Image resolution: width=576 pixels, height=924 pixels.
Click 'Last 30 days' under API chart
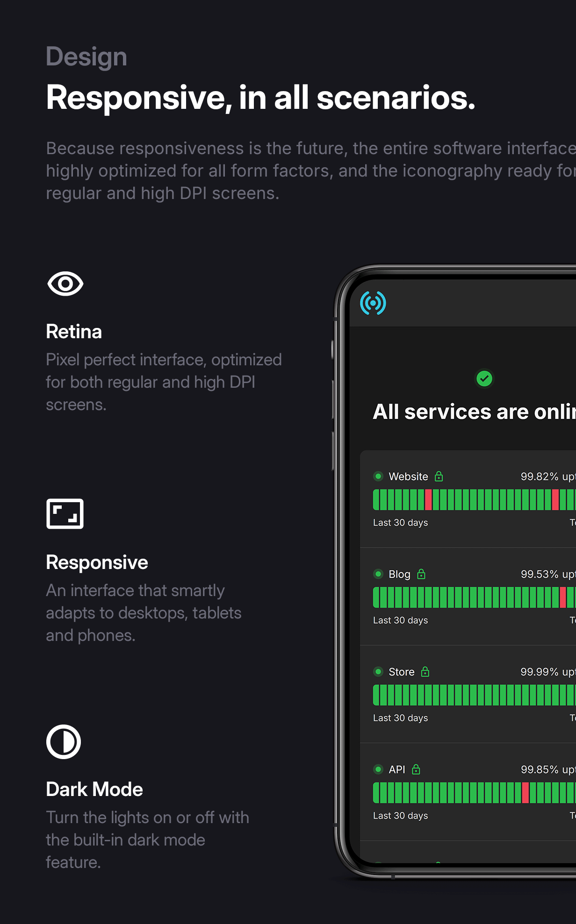401,815
